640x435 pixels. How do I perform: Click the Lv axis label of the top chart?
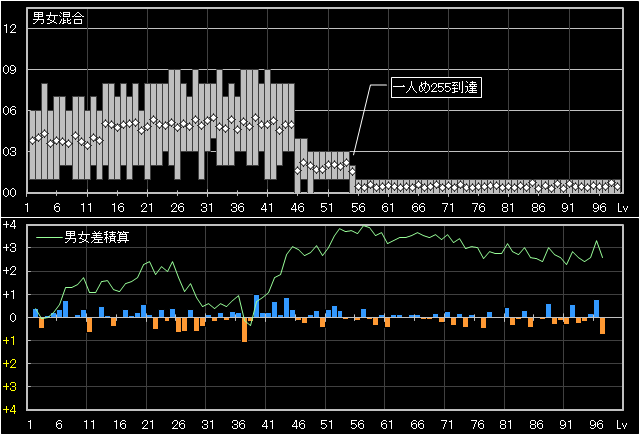click(x=622, y=208)
